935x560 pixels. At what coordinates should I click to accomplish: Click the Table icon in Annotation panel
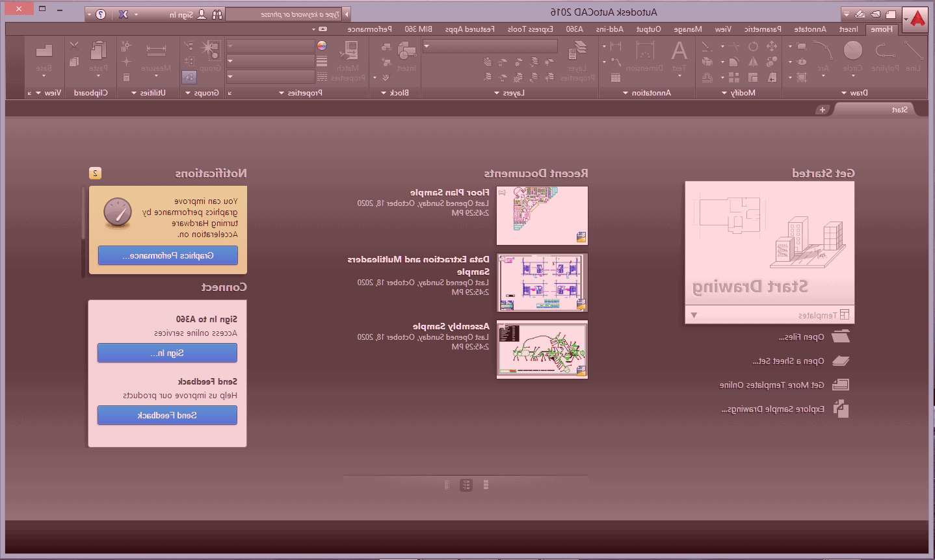click(x=615, y=77)
